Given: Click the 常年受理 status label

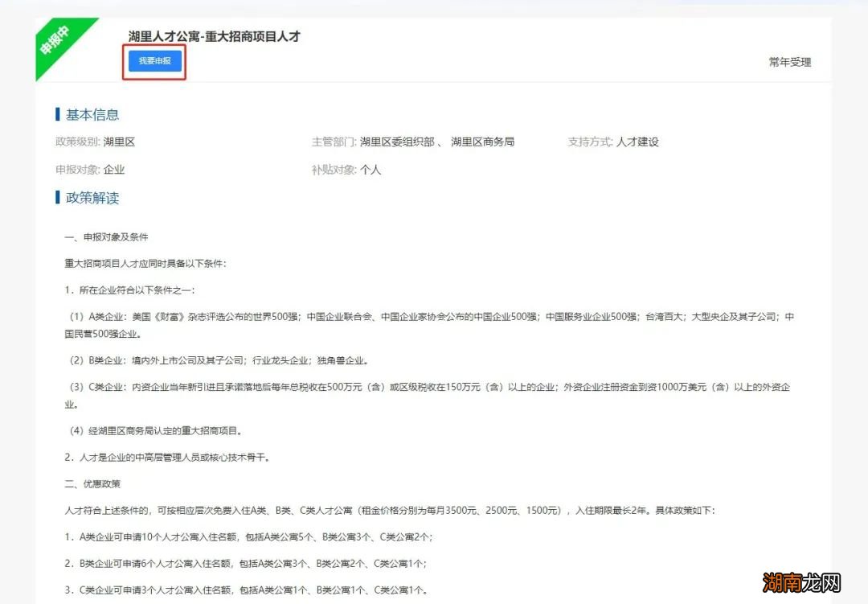Looking at the screenshot, I should click(x=788, y=62).
